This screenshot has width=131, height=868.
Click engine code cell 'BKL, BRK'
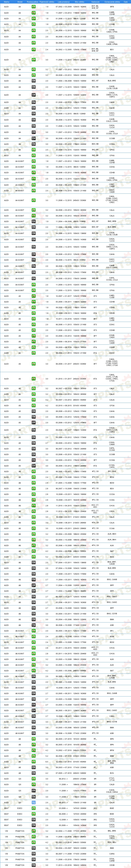(112, 831)
